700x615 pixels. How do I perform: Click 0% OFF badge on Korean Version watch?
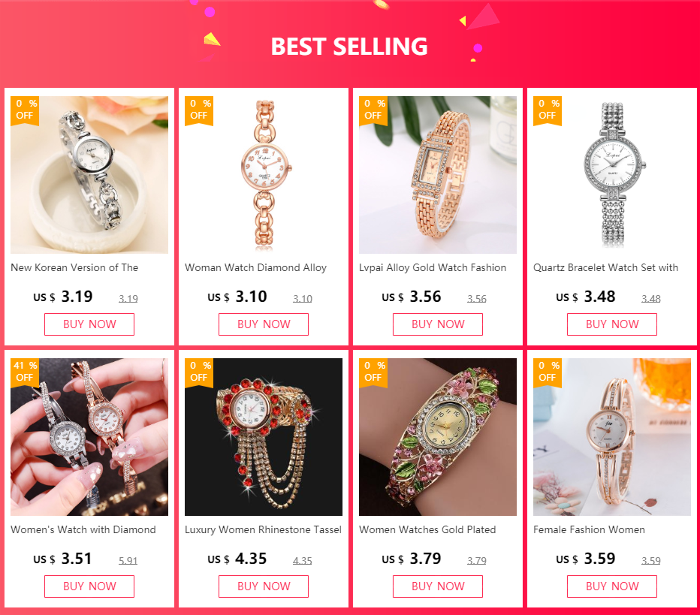[x=25, y=110]
